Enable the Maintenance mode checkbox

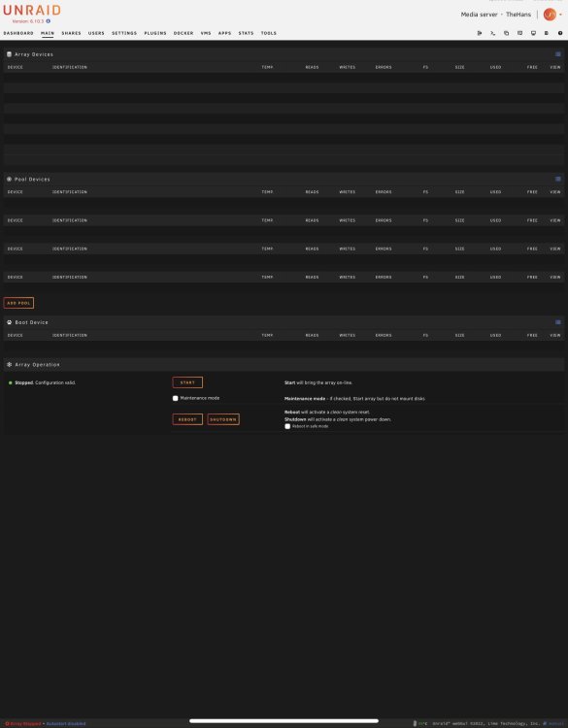click(175, 398)
